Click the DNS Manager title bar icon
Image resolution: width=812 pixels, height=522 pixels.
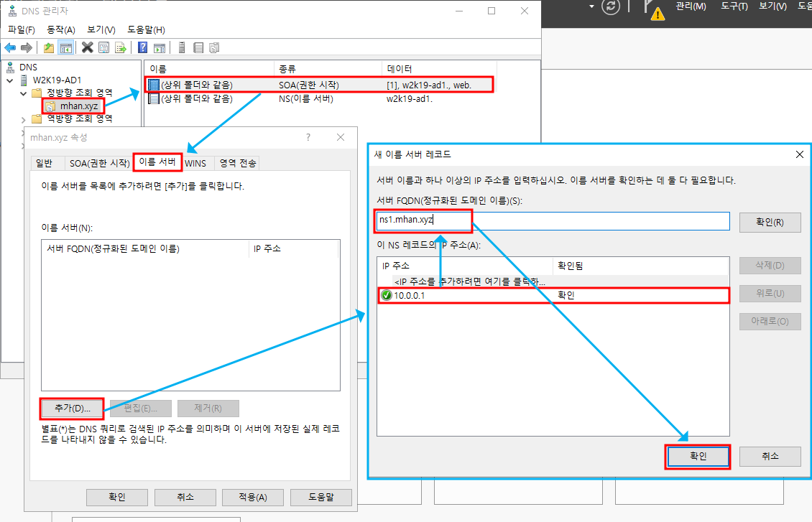(12, 10)
